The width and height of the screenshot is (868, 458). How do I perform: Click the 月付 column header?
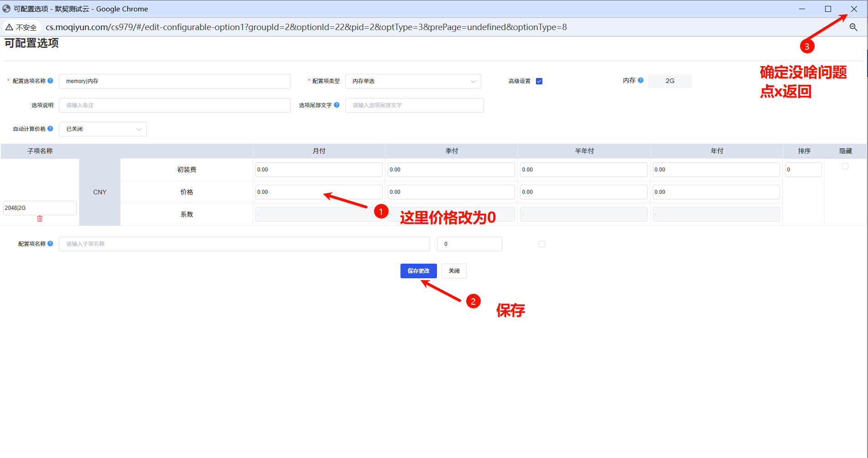pos(319,151)
